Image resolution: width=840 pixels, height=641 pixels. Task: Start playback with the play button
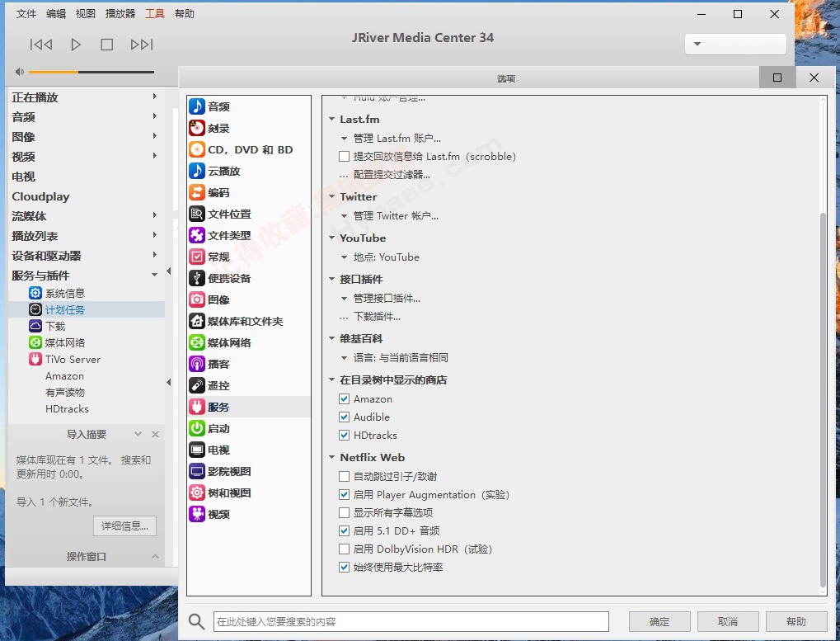[76, 45]
